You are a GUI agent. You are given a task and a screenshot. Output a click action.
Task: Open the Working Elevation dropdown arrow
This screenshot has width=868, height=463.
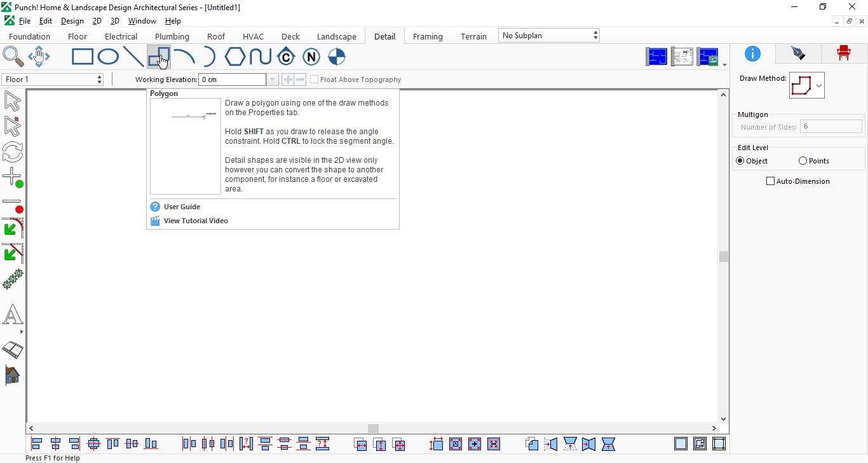pos(273,79)
